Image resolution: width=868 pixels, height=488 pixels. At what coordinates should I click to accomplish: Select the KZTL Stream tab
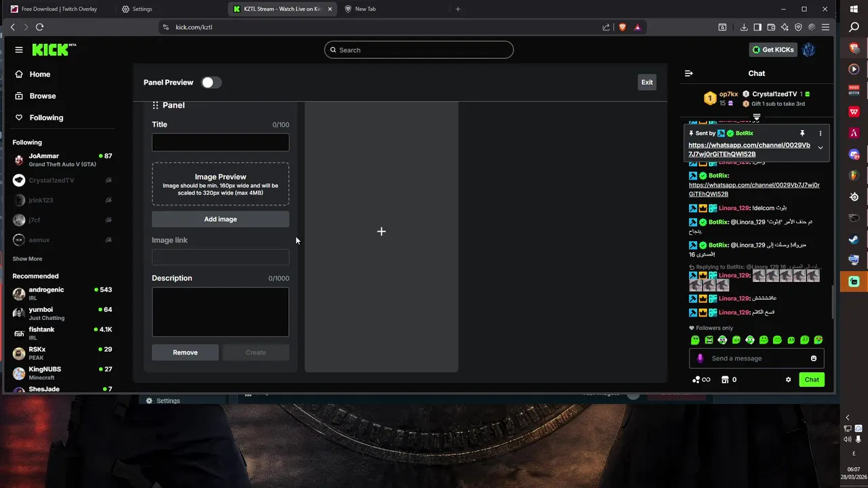point(281,9)
